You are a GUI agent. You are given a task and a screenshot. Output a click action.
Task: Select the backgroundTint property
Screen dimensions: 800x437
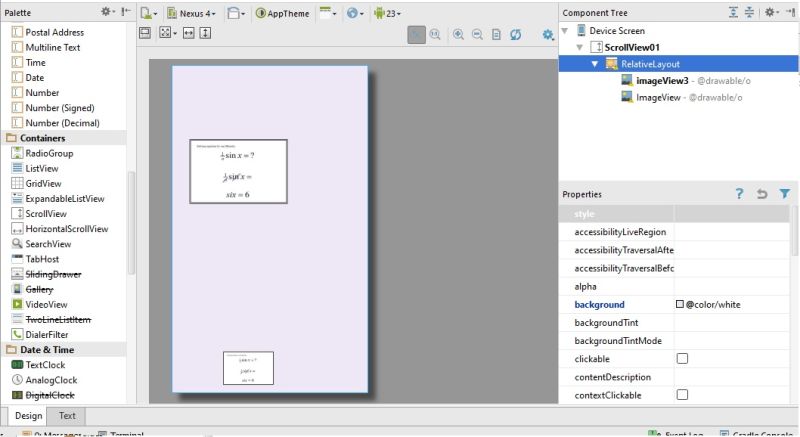[x=606, y=323]
